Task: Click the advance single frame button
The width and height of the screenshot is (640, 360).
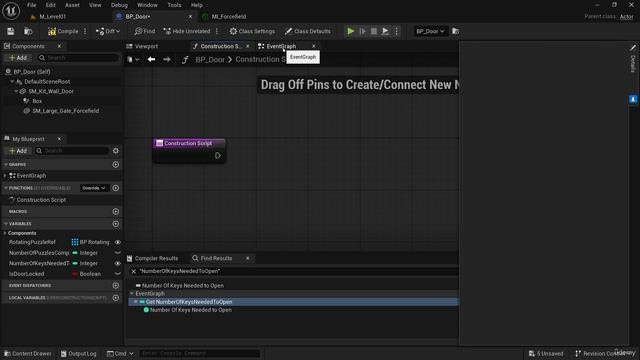Action: [x=362, y=31]
